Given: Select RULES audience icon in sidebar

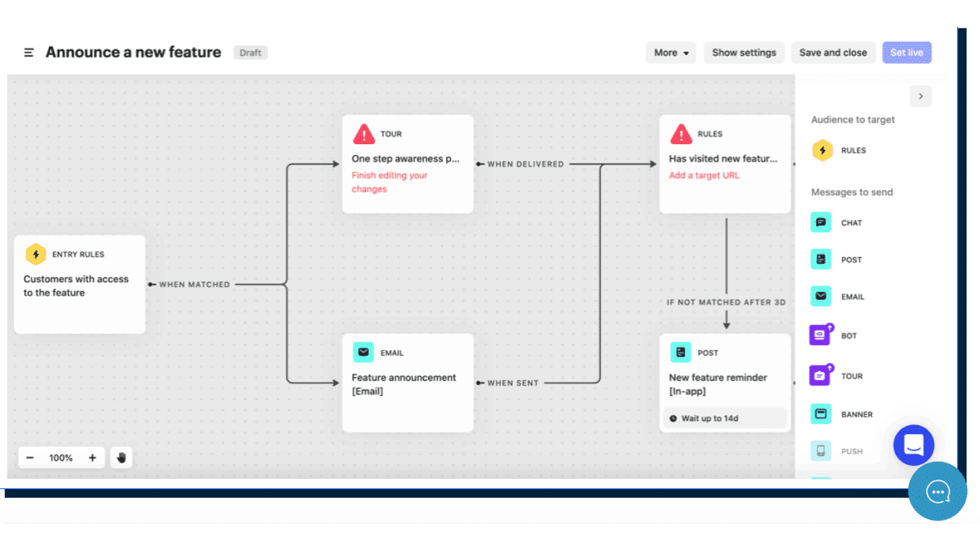Looking at the screenshot, I should pos(823,150).
